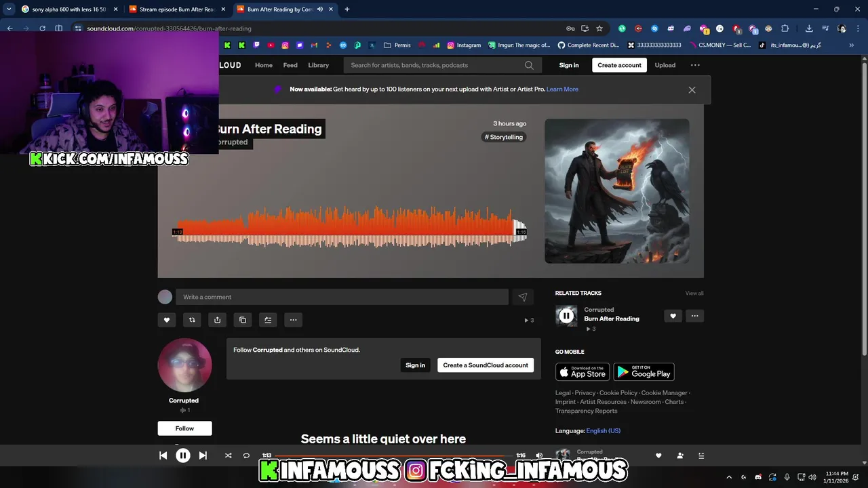
Task: Repost the Burn After Reading track
Action: [192, 320]
